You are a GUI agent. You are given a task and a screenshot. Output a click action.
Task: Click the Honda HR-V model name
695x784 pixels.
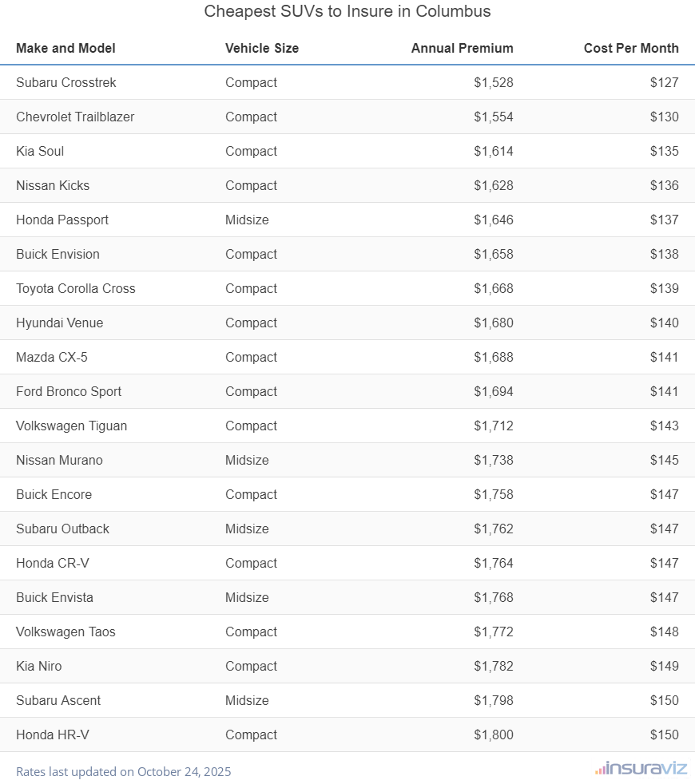(x=53, y=735)
